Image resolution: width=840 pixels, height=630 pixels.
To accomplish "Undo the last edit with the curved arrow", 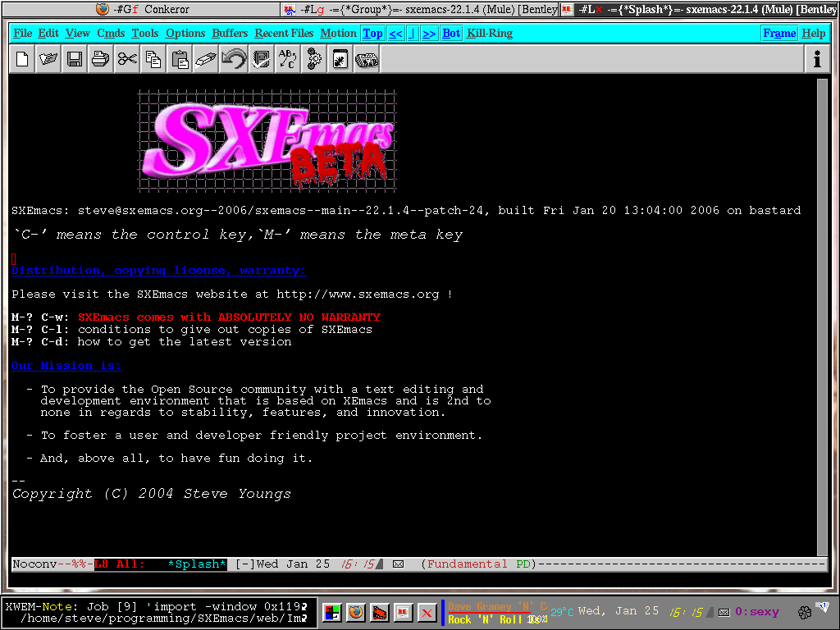I will tap(234, 59).
